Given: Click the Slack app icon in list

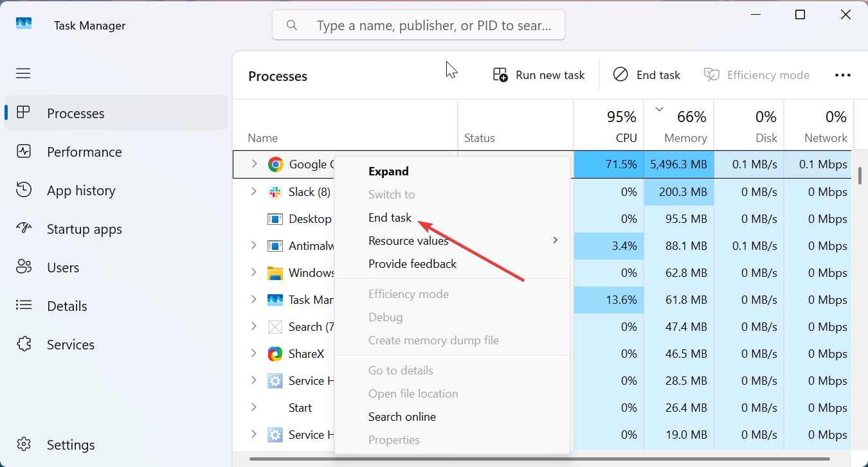Looking at the screenshot, I should pos(275,192).
